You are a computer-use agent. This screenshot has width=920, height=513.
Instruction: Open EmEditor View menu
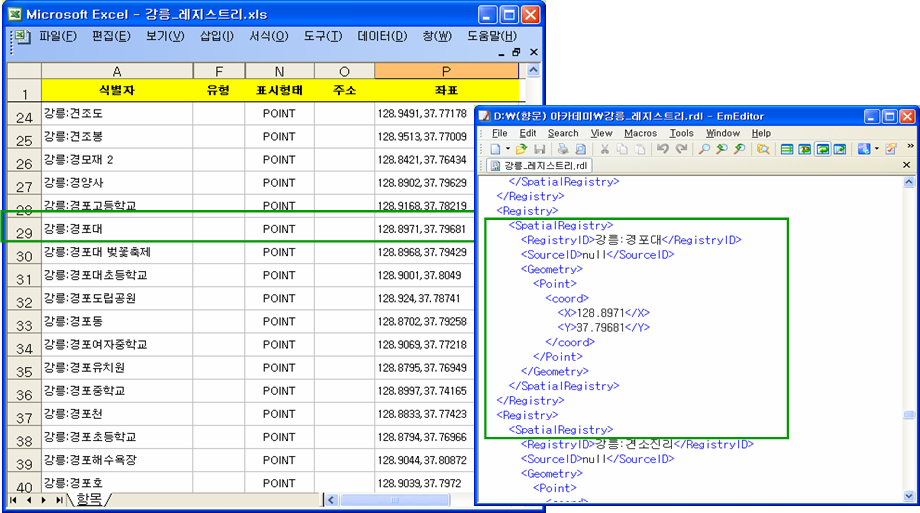pyautogui.click(x=601, y=133)
